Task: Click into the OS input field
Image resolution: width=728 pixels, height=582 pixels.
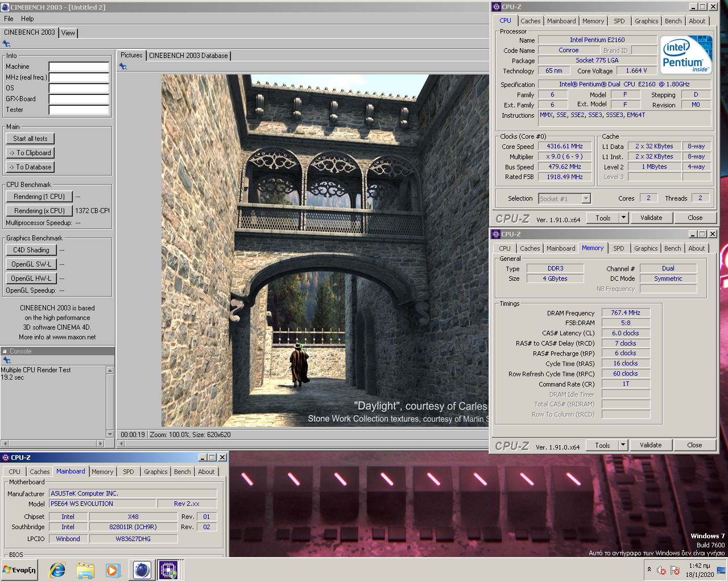Action: click(79, 88)
